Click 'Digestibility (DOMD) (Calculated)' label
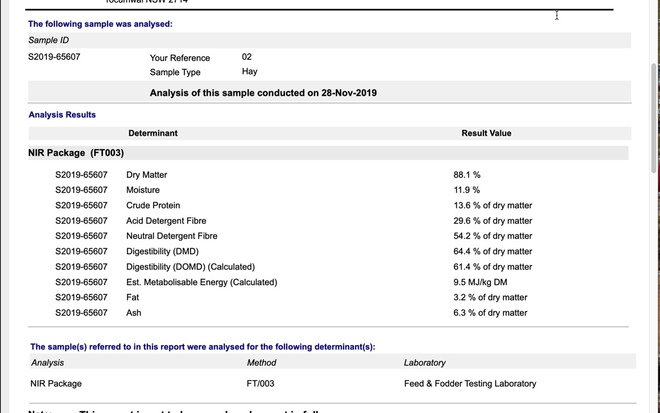Screen dimensions: 660x413 [190, 267]
